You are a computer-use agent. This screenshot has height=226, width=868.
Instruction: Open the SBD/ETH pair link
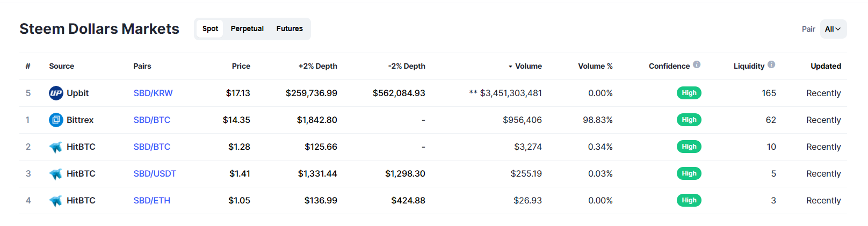tap(152, 200)
